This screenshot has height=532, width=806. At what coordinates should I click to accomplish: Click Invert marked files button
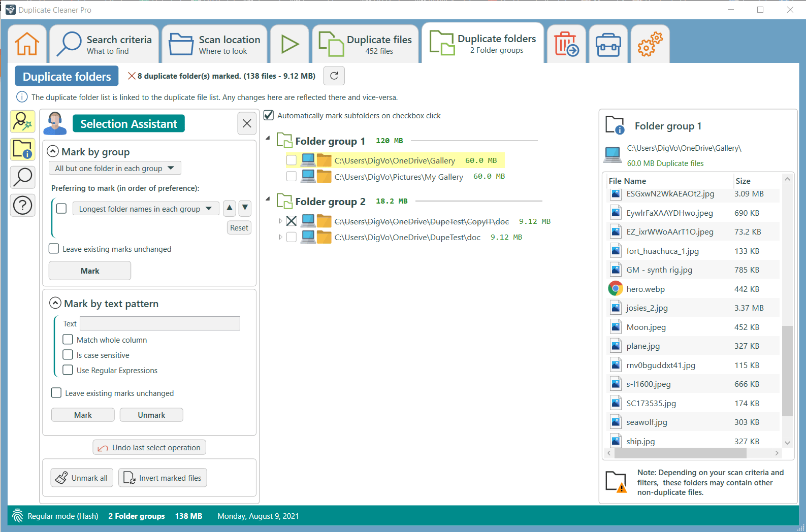click(x=163, y=478)
